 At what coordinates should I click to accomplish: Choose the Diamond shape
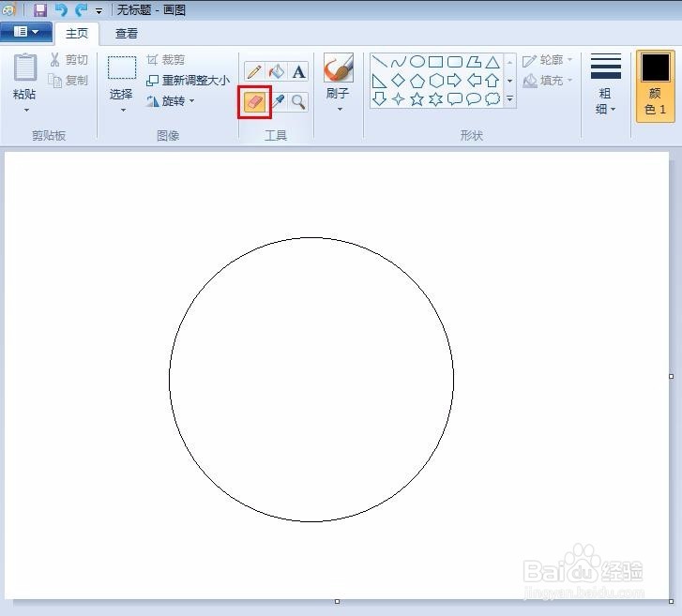(x=399, y=81)
